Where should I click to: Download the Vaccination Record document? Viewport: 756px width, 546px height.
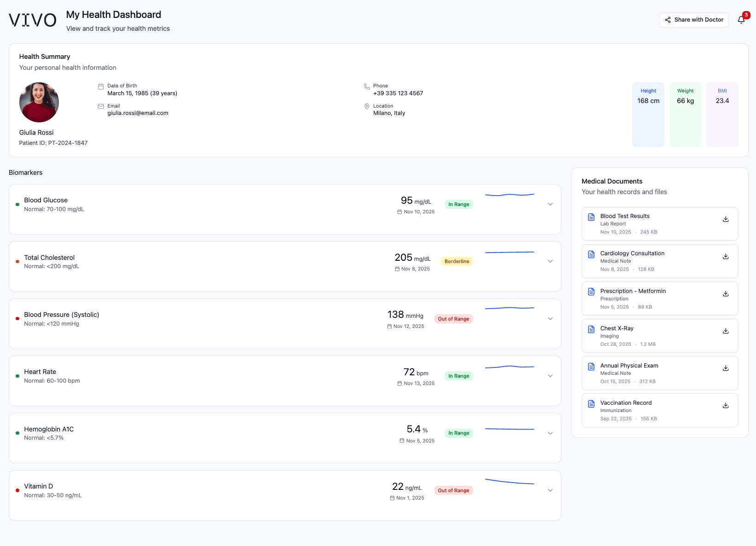(726, 405)
